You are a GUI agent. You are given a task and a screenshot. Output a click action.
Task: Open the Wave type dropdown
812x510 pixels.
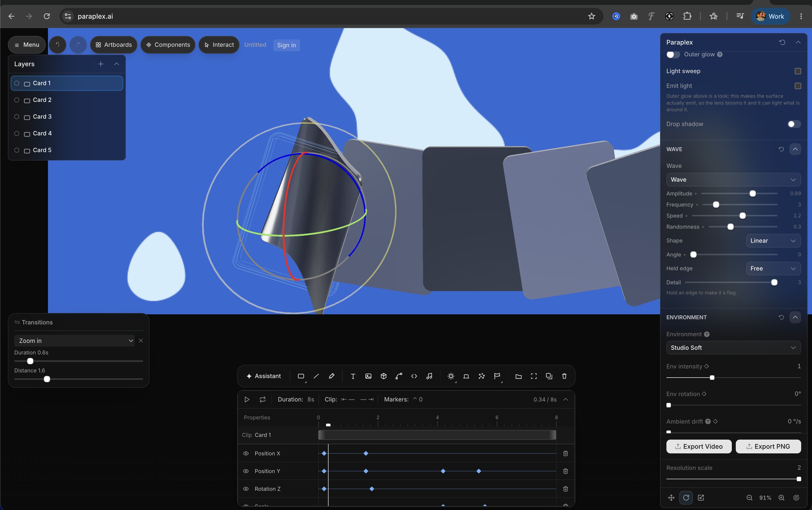tap(734, 179)
